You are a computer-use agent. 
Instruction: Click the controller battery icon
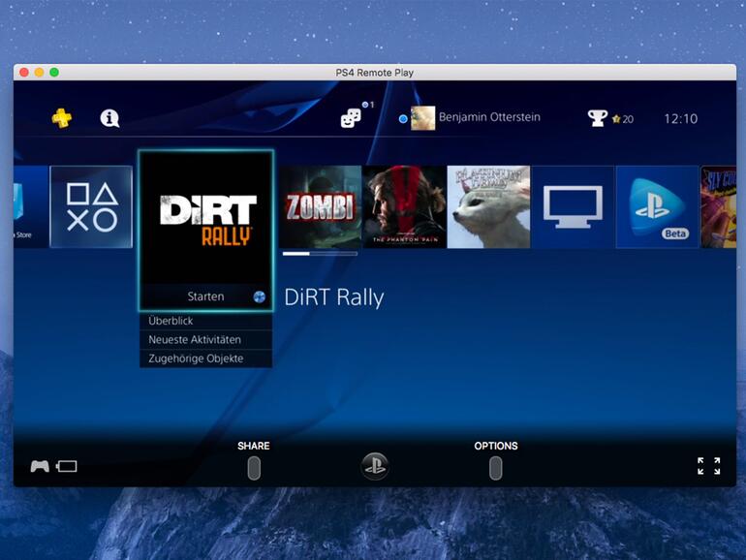pyautogui.click(x=66, y=466)
